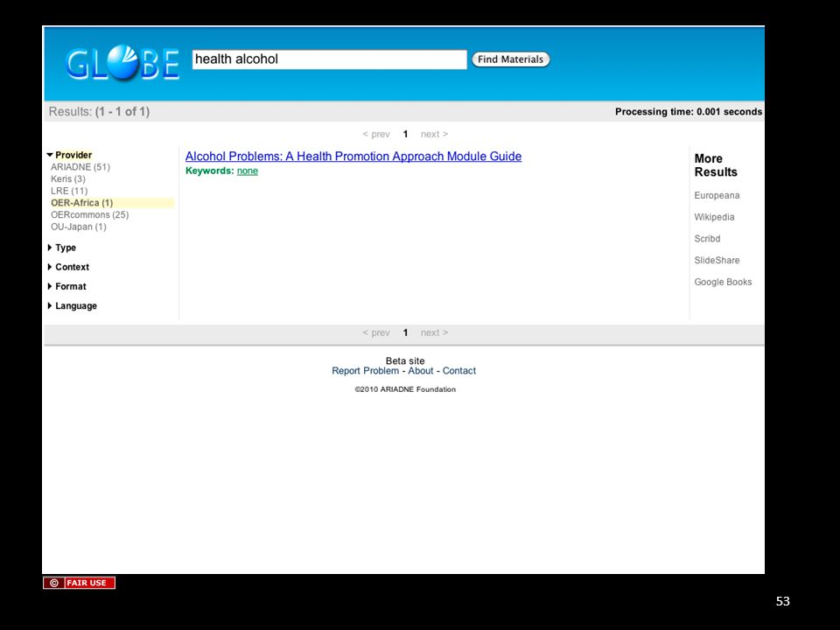This screenshot has width=840, height=630.
Task: Expand the Context filter section
Action: [68, 267]
